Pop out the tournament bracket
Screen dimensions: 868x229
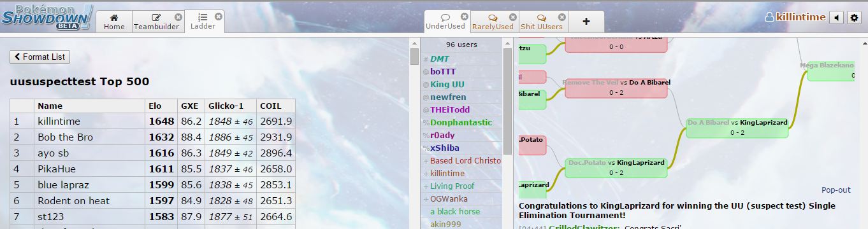[x=836, y=190]
